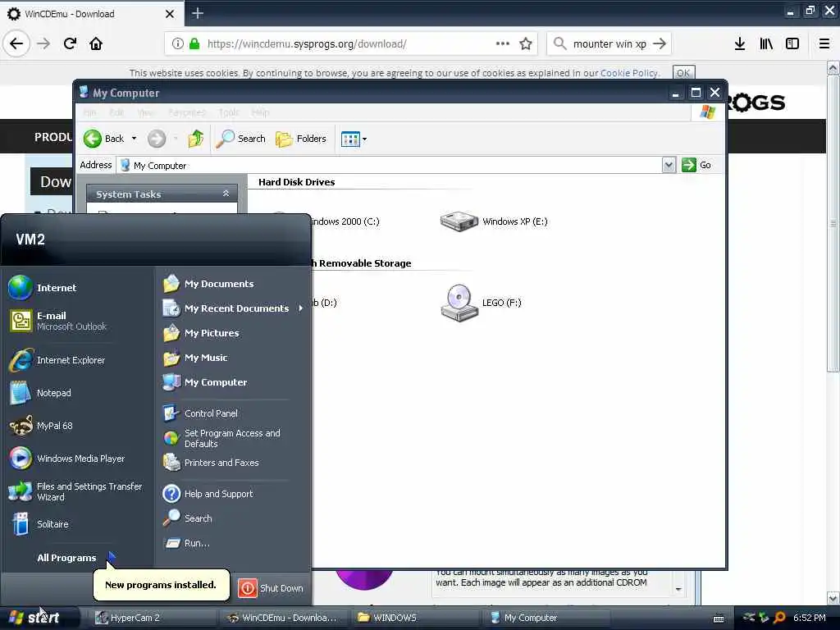Open the Address bar dropdown
Viewport: 840px width, 630px height.
click(x=669, y=165)
